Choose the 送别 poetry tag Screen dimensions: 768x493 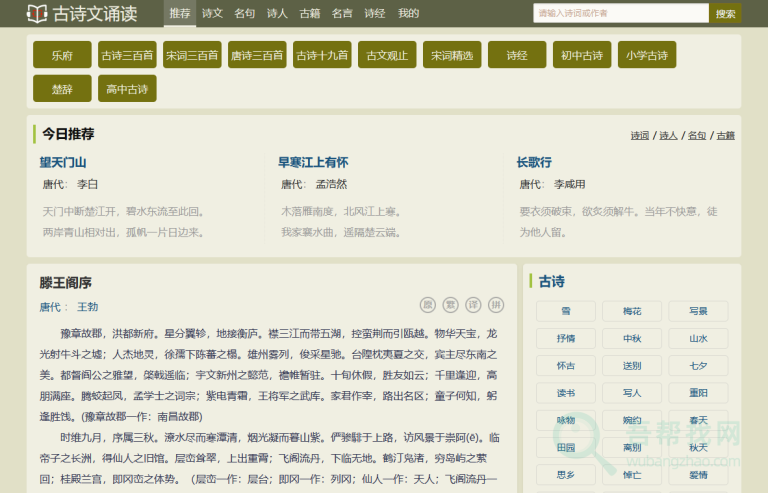632,365
